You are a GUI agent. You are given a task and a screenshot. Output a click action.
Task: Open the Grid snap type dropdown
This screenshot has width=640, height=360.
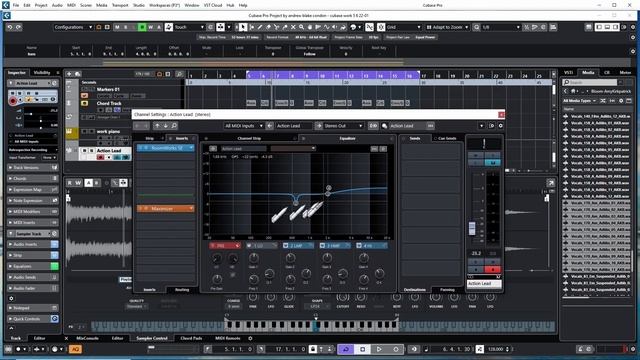tap(404, 27)
